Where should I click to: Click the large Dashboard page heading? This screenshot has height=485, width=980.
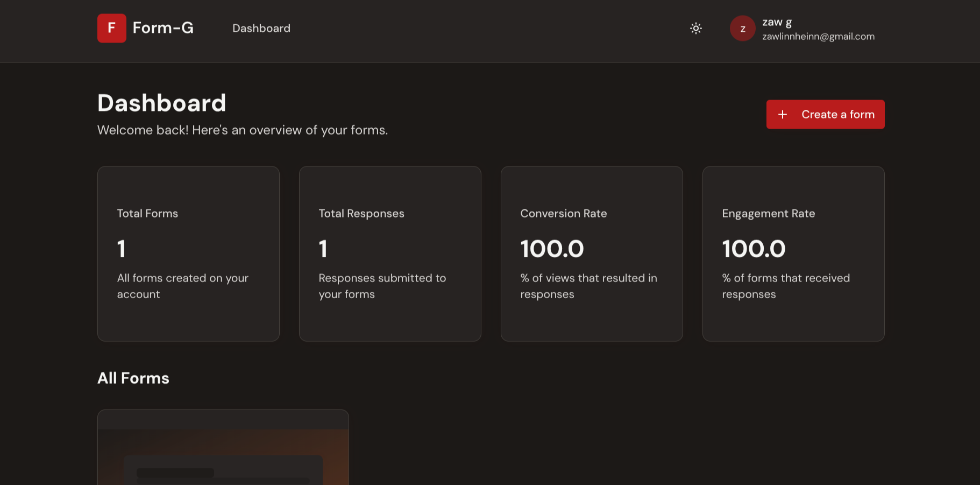161,103
